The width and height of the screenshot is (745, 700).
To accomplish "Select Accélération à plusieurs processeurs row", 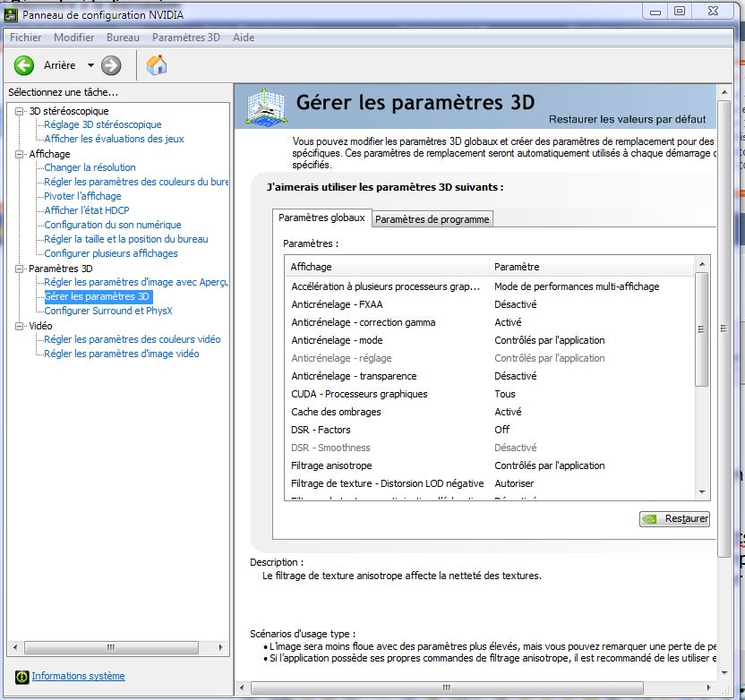I will click(490, 286).
